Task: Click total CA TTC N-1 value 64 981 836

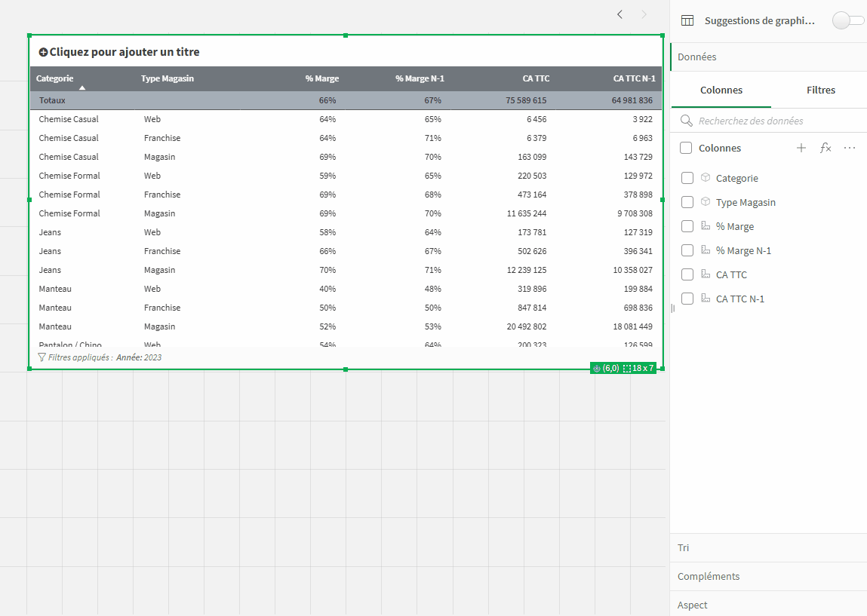Action: (x=632, y=100)
